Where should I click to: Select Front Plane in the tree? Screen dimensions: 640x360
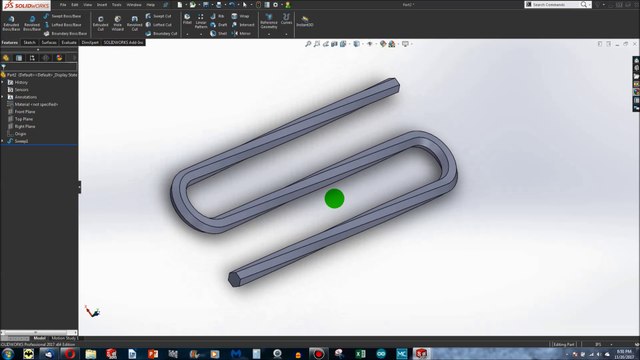[x=25, y=112]
